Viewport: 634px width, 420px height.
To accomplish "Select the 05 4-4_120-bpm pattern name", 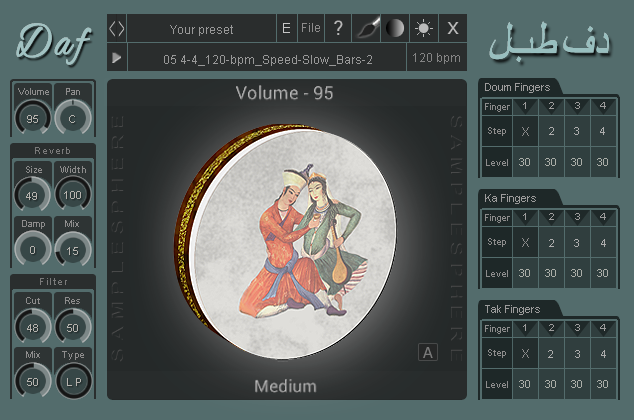I will [267, 58].
